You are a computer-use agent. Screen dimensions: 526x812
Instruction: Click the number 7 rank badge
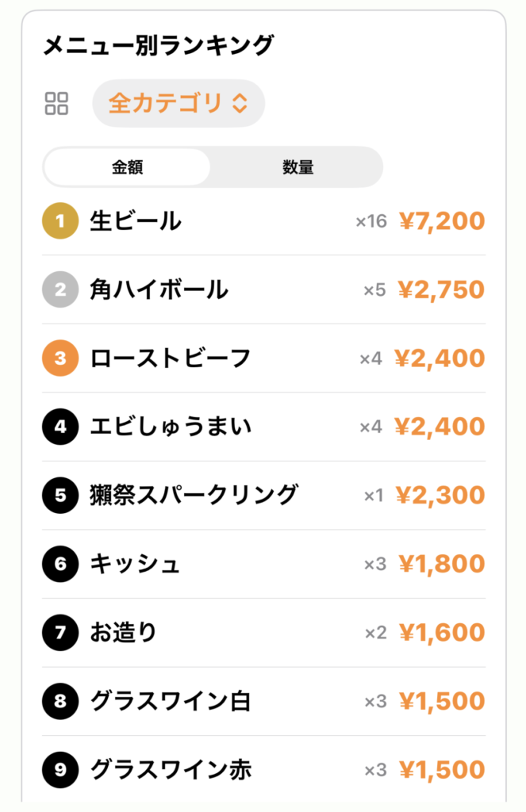click(x=60, y=632)
